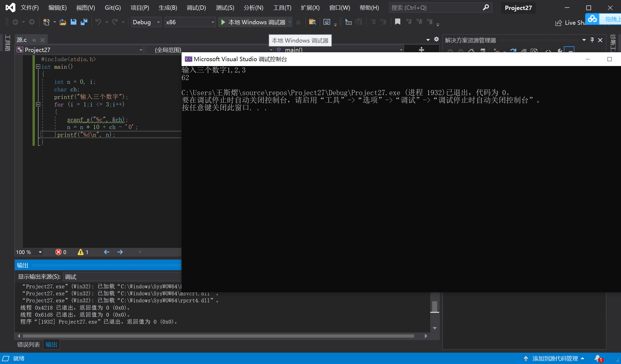
Task: Switch to the 错误列表 tab
Action: click(x=28, y=344)
